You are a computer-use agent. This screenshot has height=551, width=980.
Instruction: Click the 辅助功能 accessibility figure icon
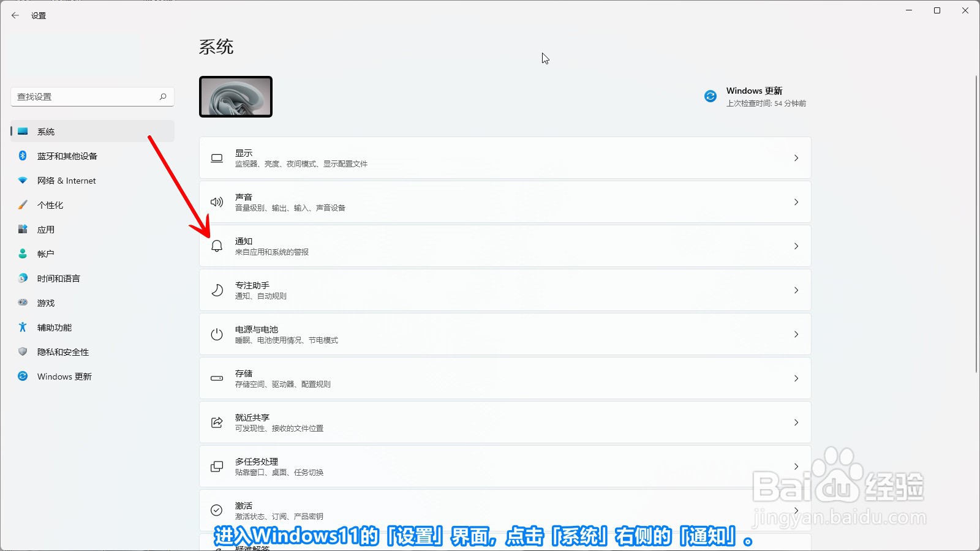click(x=23, y=327)
